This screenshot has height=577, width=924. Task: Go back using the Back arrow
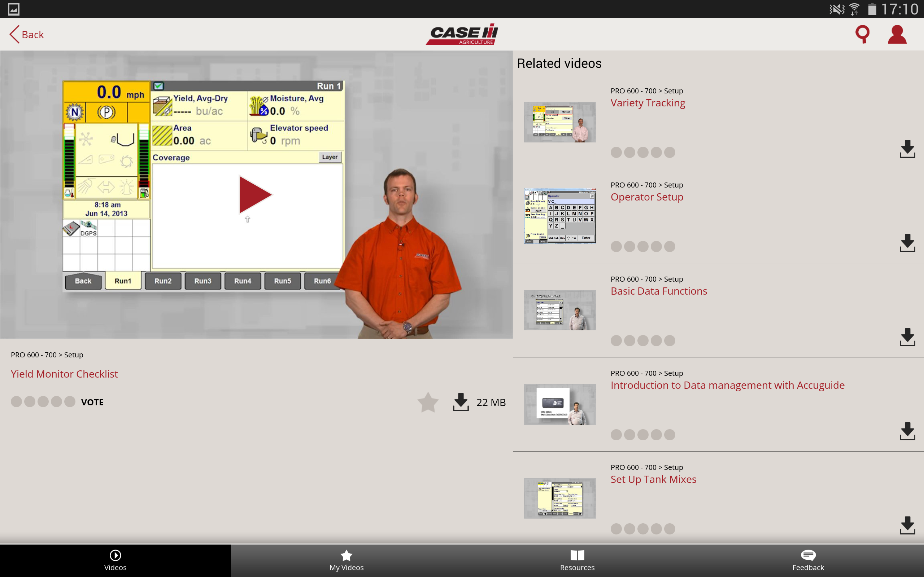27,34
